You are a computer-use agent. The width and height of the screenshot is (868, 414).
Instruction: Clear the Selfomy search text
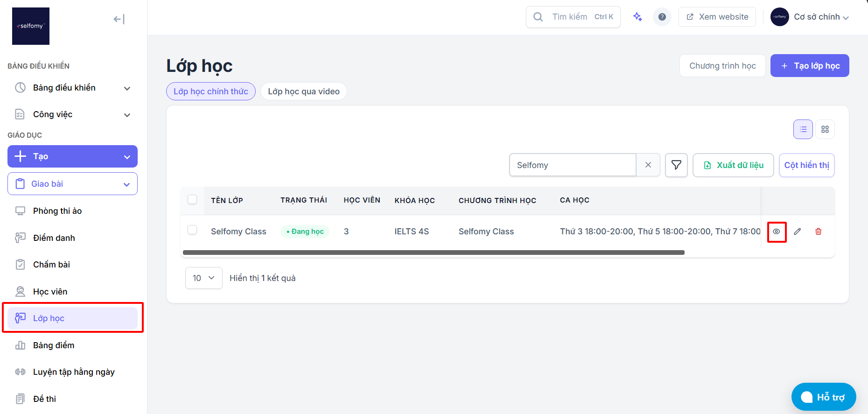648,165
